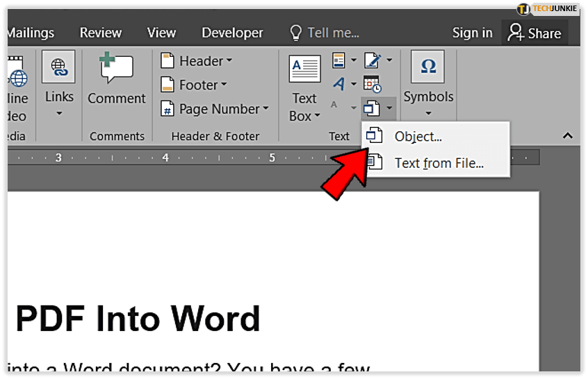Screen dimensions: 588x379
Task: Expand the Object dropdown arrow in ribbon
Action: (389, 108)
